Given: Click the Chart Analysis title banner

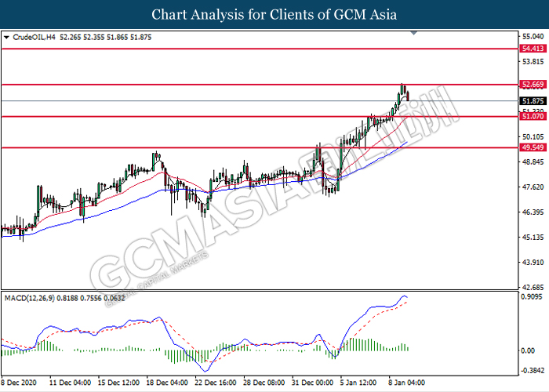Looking at the screenshot, I should pos(274,14).
